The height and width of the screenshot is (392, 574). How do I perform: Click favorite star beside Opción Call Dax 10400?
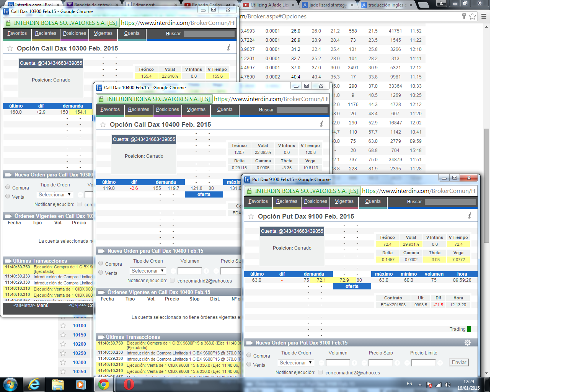click(x=103, y=124)
